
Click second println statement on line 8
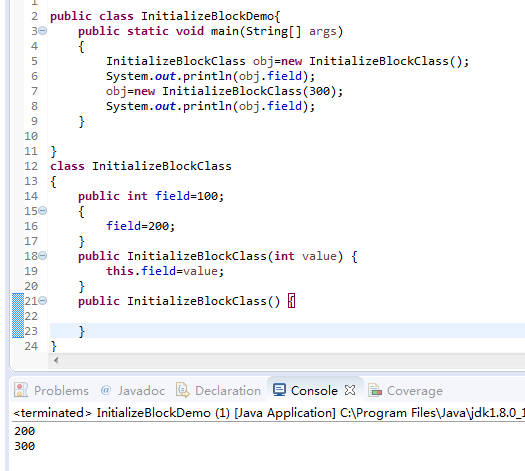[211, 106]
